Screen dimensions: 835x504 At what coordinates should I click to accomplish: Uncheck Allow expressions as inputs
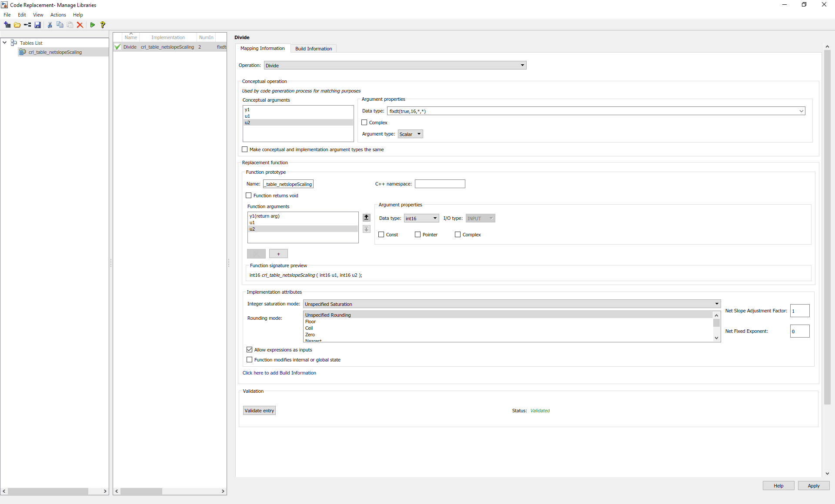[250, 350]
